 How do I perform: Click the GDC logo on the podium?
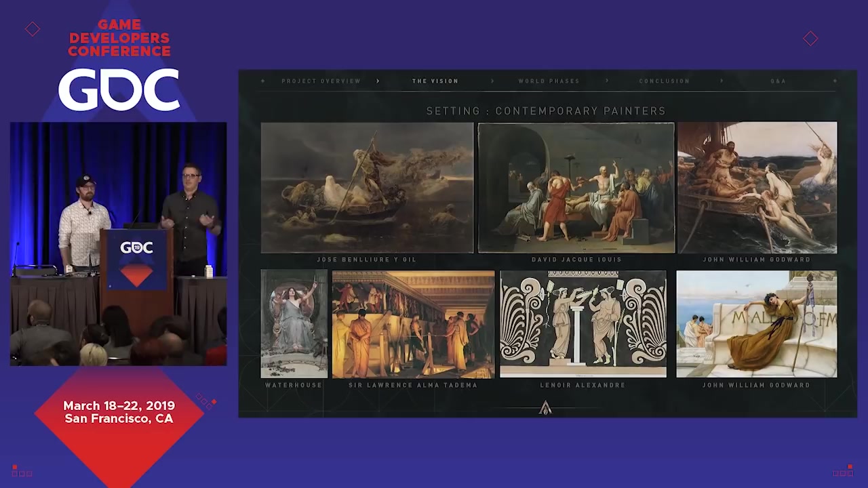tap(136, 248)
